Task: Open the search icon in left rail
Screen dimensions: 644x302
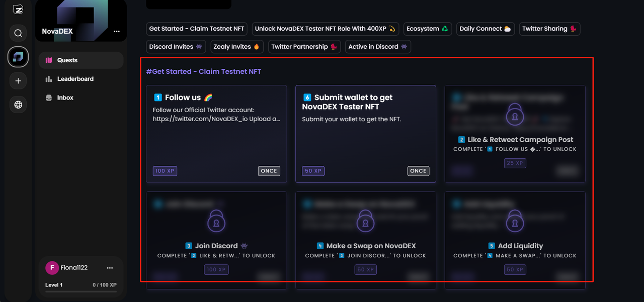Action: 18,33
